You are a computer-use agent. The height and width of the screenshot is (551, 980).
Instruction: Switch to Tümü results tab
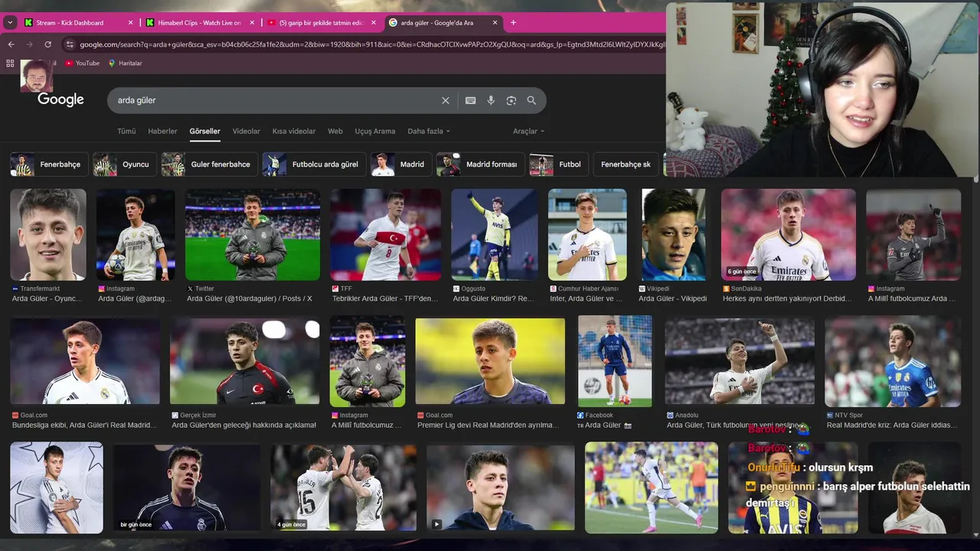coord(126,131)
